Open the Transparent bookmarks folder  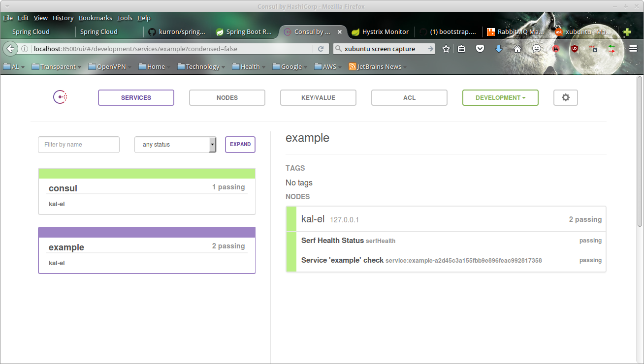[x=57, y=66]
